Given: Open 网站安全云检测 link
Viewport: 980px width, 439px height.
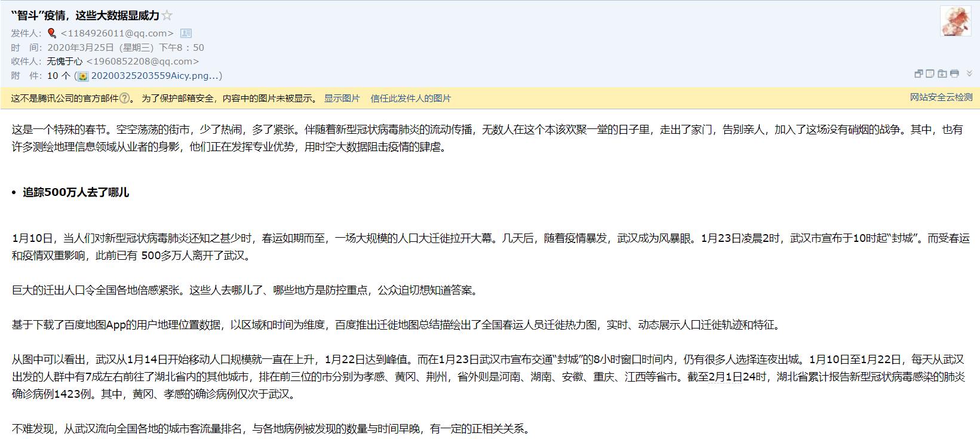Looking at the screenshot, I should pyautogui.click(x=941, y=97).
